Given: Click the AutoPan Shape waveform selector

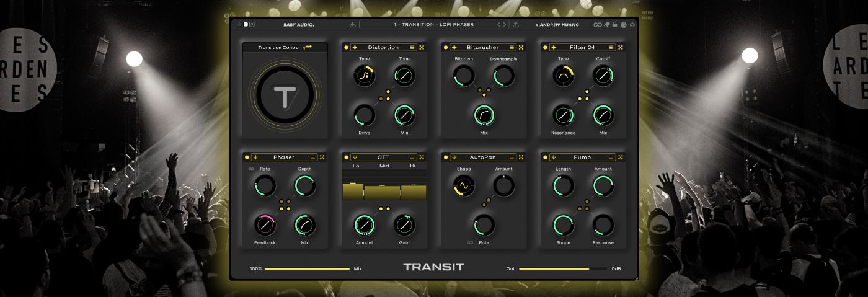Looking at the screenshot, I should click(464, 185).
